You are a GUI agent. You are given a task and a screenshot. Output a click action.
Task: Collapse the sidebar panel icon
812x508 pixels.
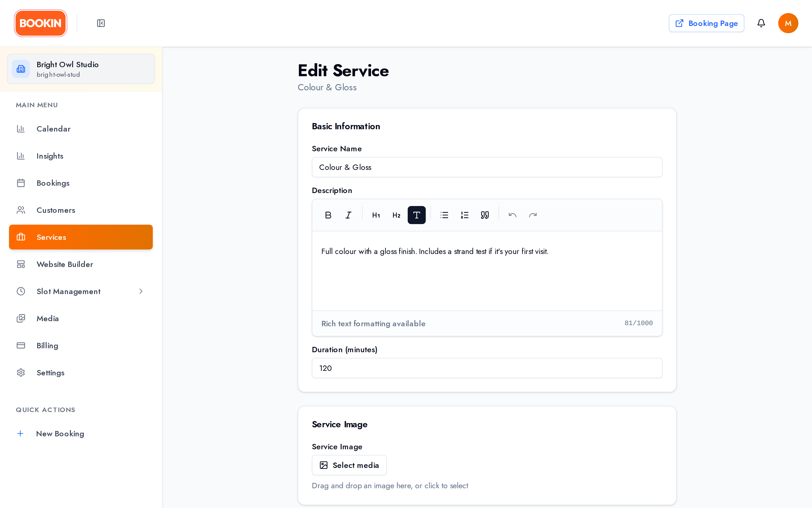(101, 23)
